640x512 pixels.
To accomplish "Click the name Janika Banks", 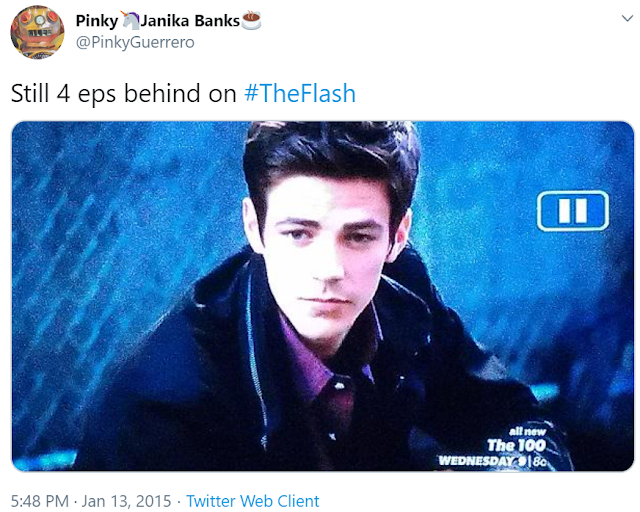I will (190, 20).
